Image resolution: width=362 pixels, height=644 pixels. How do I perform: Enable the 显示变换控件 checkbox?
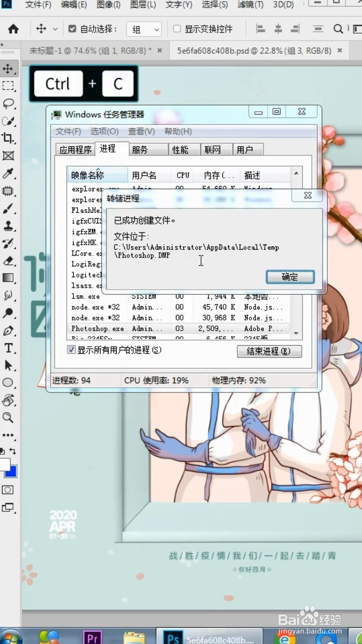[177, 29]
